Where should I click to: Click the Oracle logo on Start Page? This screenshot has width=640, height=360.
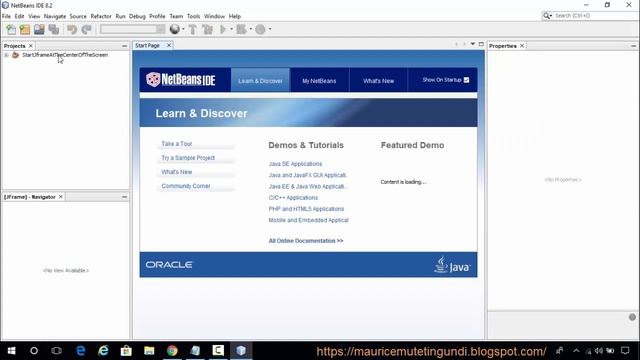[169, 264]
